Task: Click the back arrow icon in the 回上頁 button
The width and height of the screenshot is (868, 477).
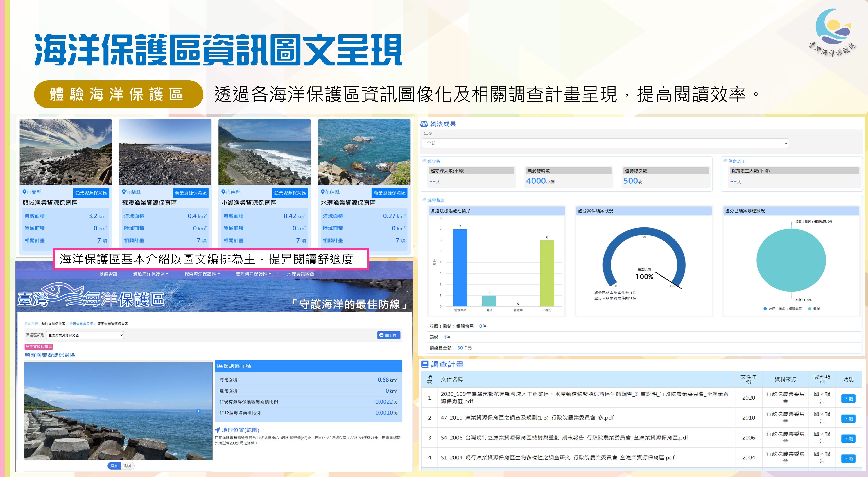Action: (x=381, y=335)
